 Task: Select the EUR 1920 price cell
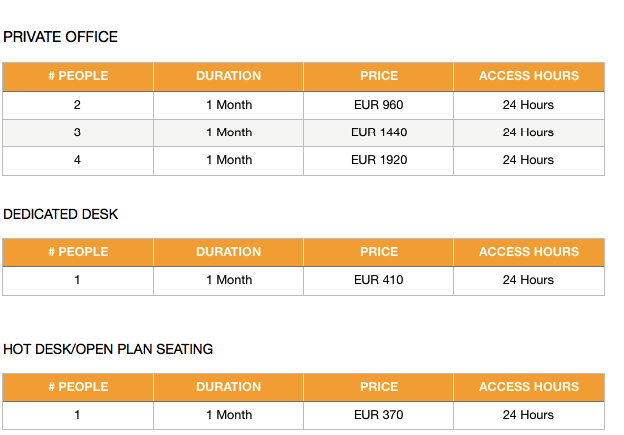(378, 160)
